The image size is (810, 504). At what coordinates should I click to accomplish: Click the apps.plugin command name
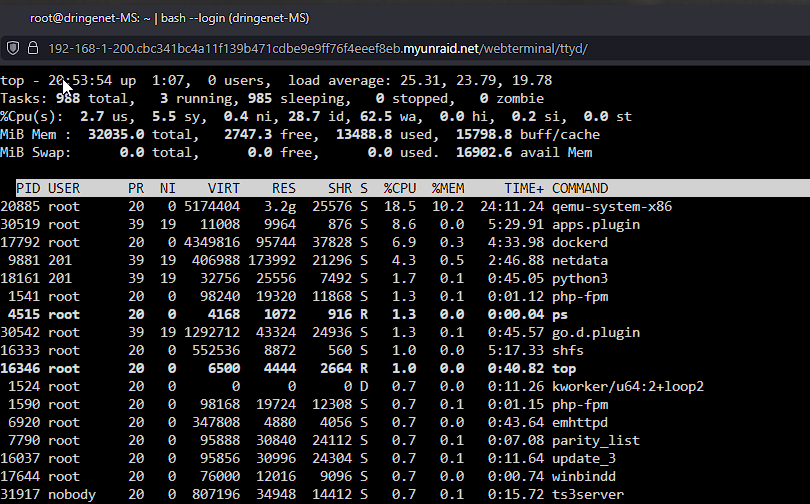click(596, 225)
